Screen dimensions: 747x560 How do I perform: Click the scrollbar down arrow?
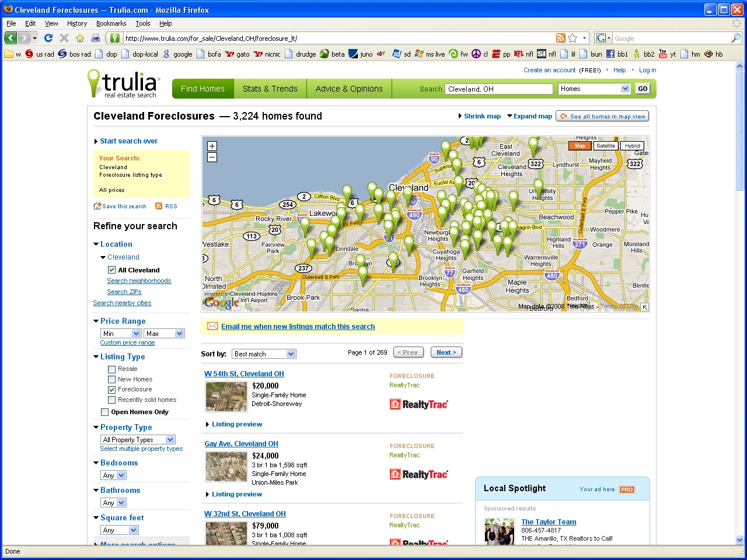740,540
